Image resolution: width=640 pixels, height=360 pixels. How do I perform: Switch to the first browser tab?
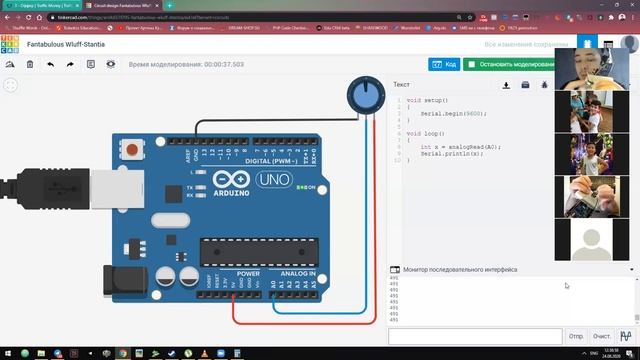coord(41,6)
